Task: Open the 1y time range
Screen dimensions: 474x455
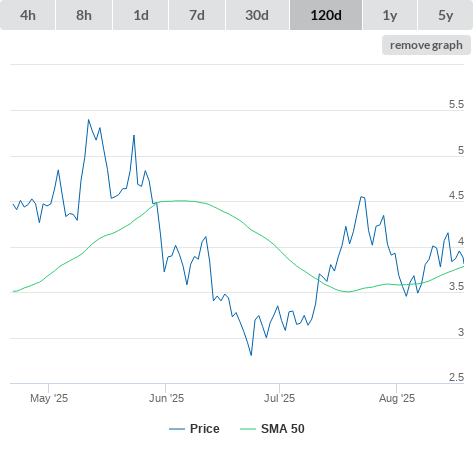Action: pyautogui.click(x=390, y=15)
